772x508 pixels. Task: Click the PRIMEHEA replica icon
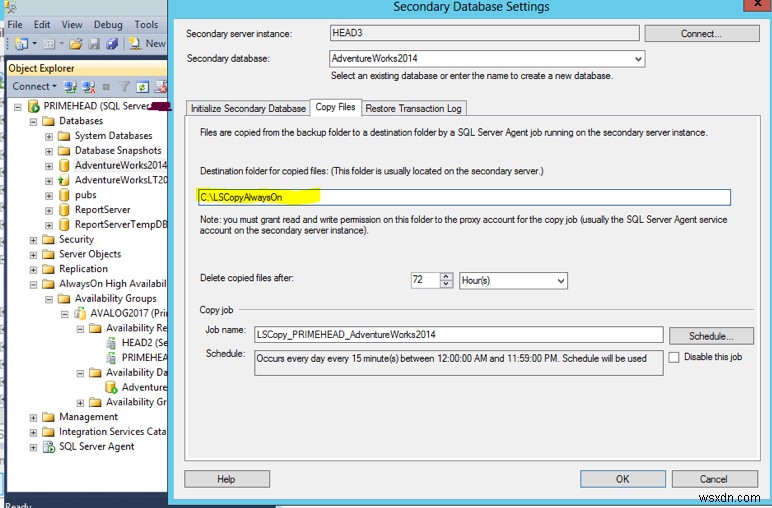pos(111,357)
